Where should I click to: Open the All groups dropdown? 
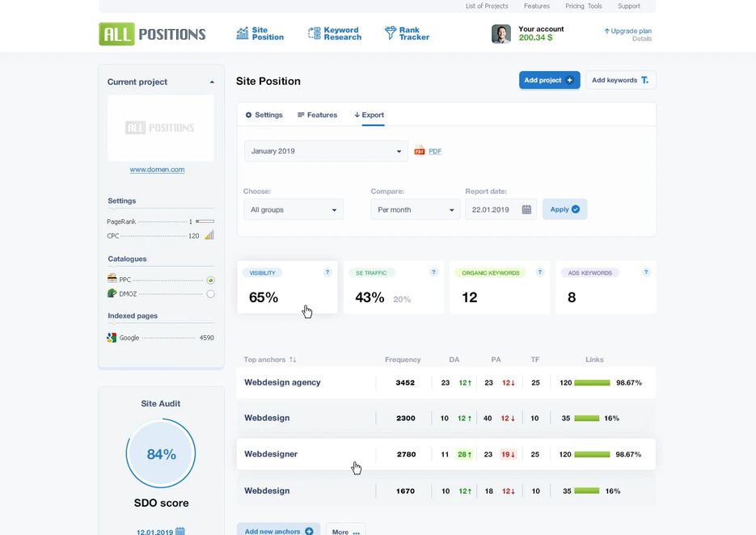294,209
